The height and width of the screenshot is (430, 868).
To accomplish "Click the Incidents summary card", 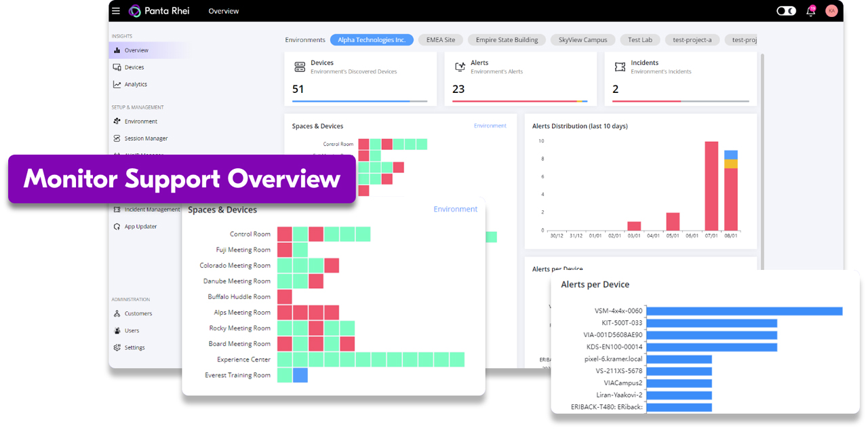I will [x=680, y=79].
